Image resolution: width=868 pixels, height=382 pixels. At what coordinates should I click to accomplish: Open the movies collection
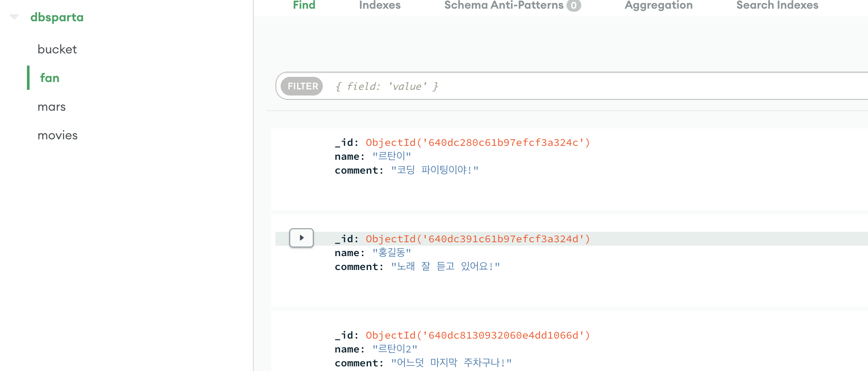(57, 135)
